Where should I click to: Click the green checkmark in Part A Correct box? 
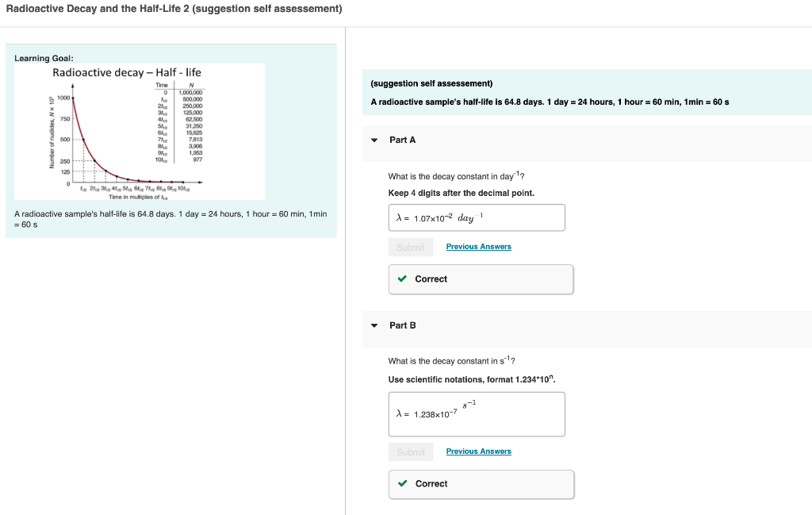click(402, 279)
